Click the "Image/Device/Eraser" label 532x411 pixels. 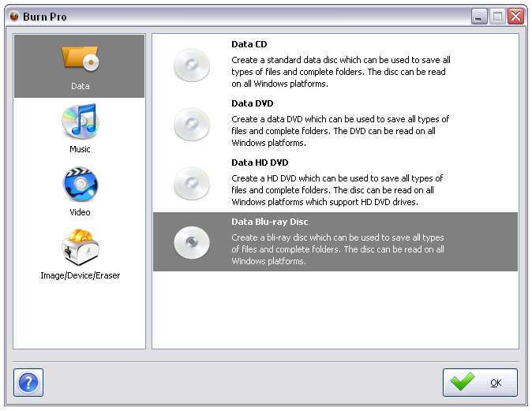(x=80, y=275)
